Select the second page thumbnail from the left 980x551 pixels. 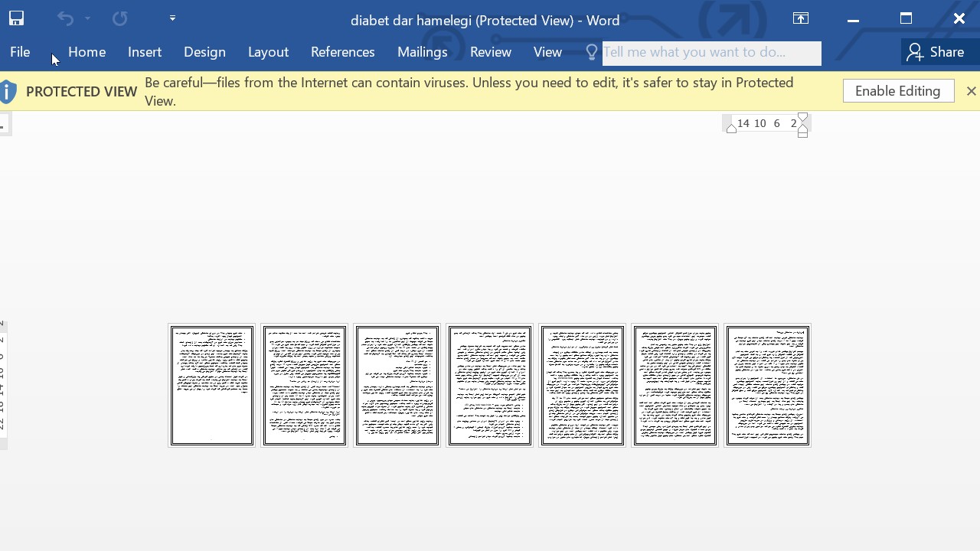pos(304,385)
